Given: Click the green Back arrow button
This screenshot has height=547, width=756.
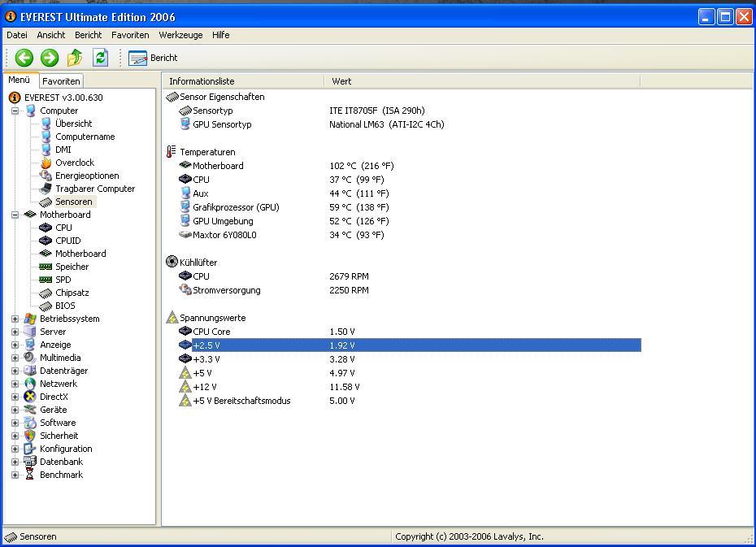Looking at the screenshot, I should tap(24, 58).
